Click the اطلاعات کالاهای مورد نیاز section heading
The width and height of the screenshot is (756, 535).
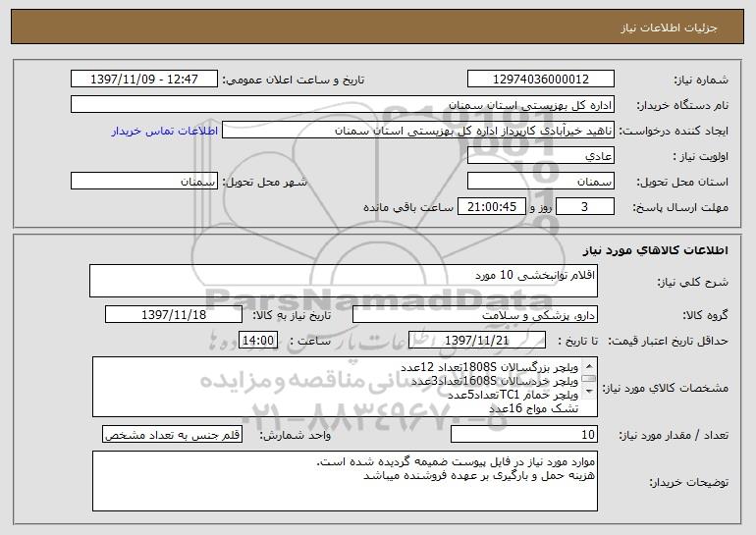[655, 249]
